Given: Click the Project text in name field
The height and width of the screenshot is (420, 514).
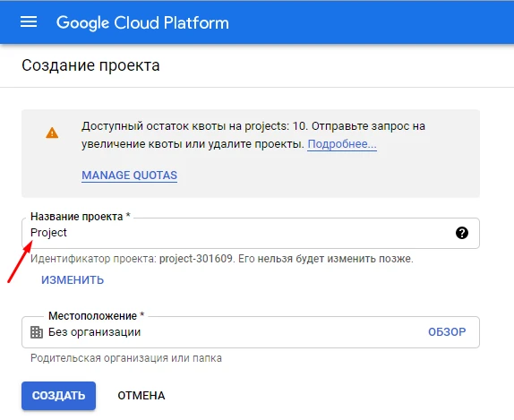Looking at the screenshot, I should [x=48, y=233].
